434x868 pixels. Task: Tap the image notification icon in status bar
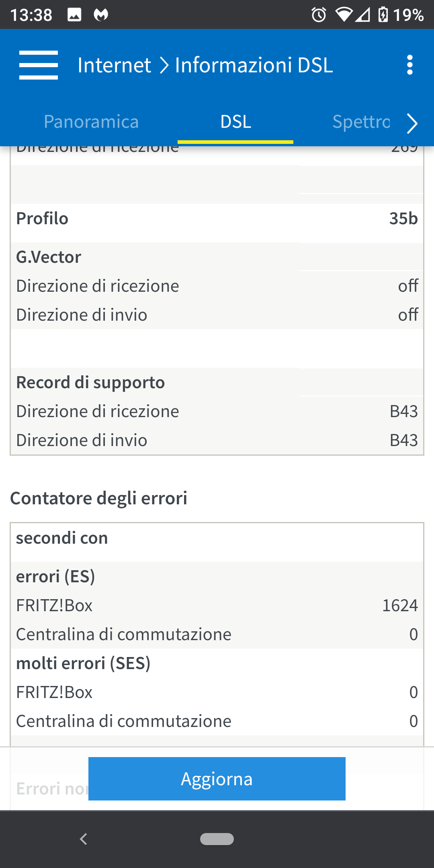(x=74, y=15)
